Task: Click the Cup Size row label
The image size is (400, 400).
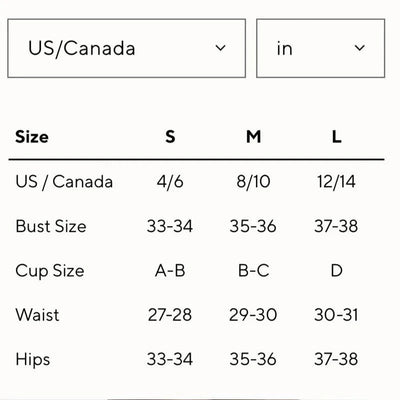Action: (x=50, y=271)
